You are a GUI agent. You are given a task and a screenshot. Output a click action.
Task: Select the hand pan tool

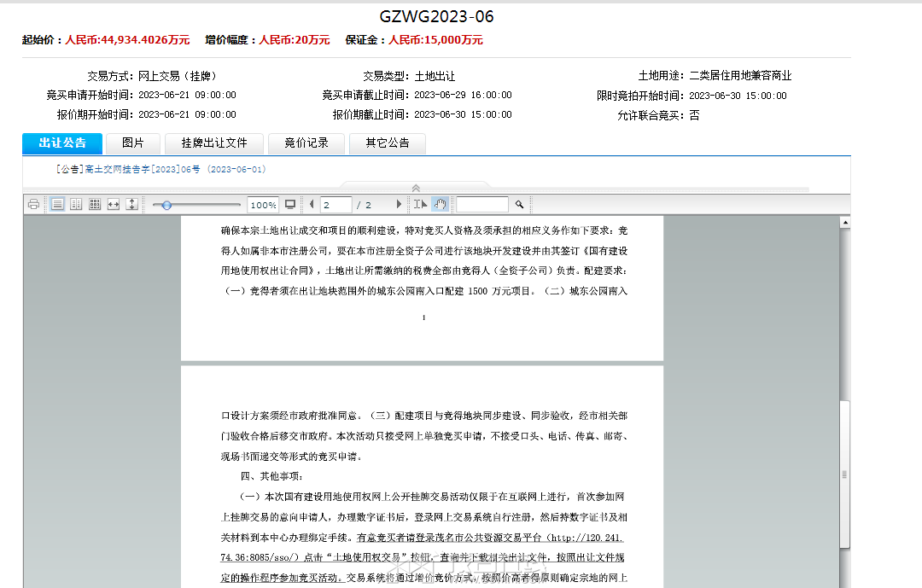click(440, 204)
